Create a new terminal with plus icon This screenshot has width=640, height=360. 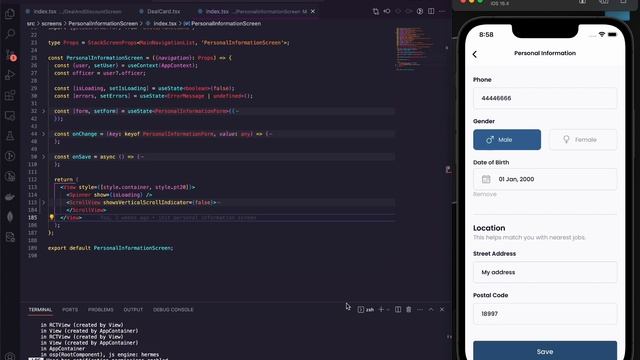coord(381,309)
